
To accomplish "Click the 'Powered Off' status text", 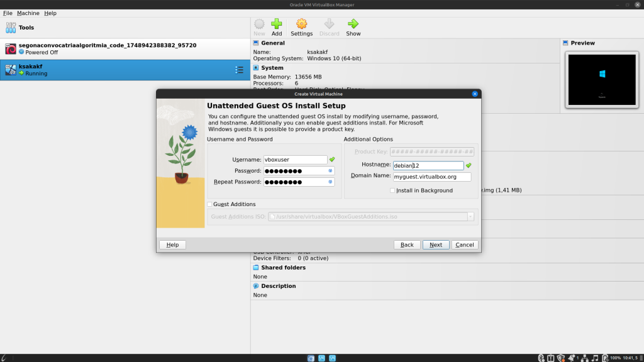I will point(42,53).
